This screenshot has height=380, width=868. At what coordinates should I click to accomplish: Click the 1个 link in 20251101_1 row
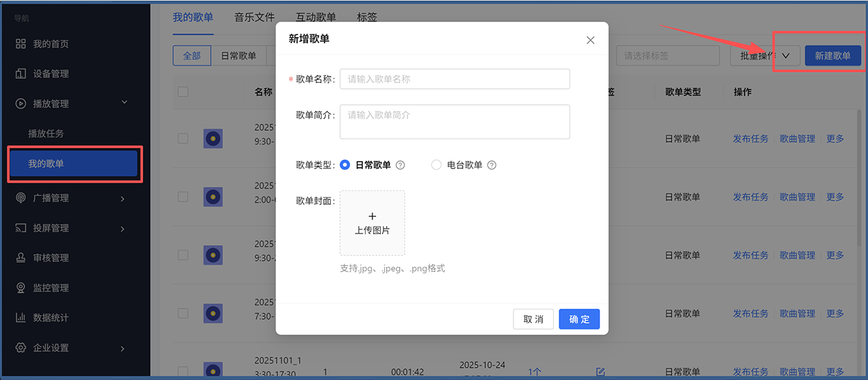535,372
